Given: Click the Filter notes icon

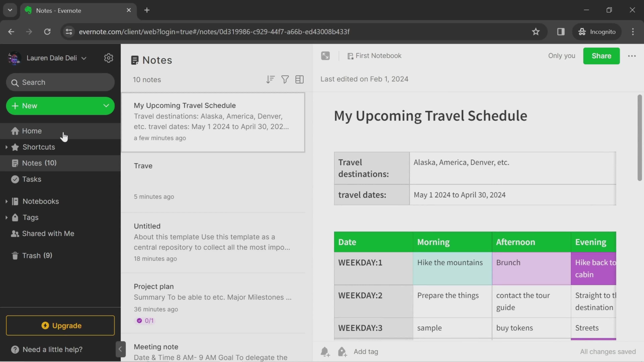Looking at the screenshot, I should [x=285, y=80].
